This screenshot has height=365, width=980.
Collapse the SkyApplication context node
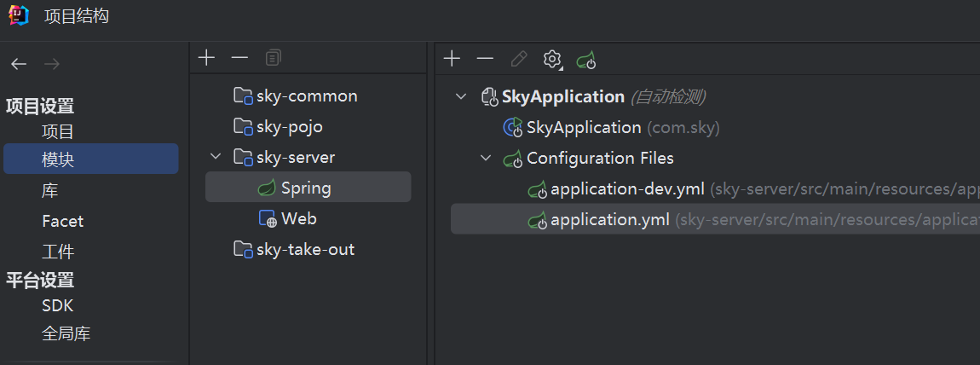461,96
